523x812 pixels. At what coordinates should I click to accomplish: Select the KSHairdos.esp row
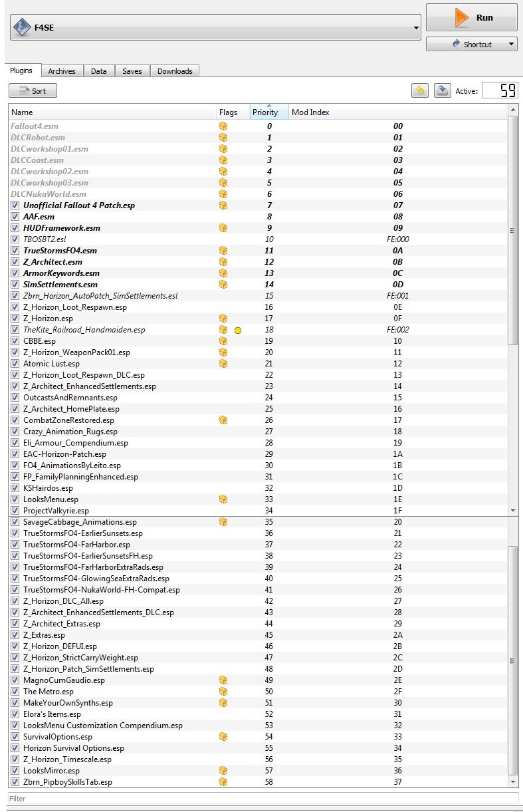(258, 488)
